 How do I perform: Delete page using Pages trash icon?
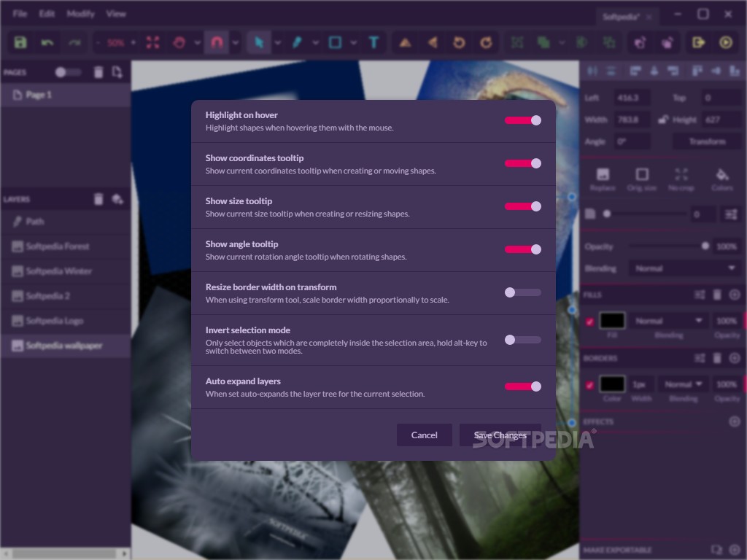(x=98, y=72)
